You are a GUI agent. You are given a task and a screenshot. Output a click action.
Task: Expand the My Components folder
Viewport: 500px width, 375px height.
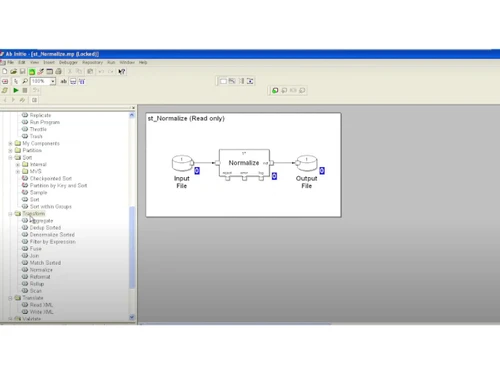tap(10, 143)
